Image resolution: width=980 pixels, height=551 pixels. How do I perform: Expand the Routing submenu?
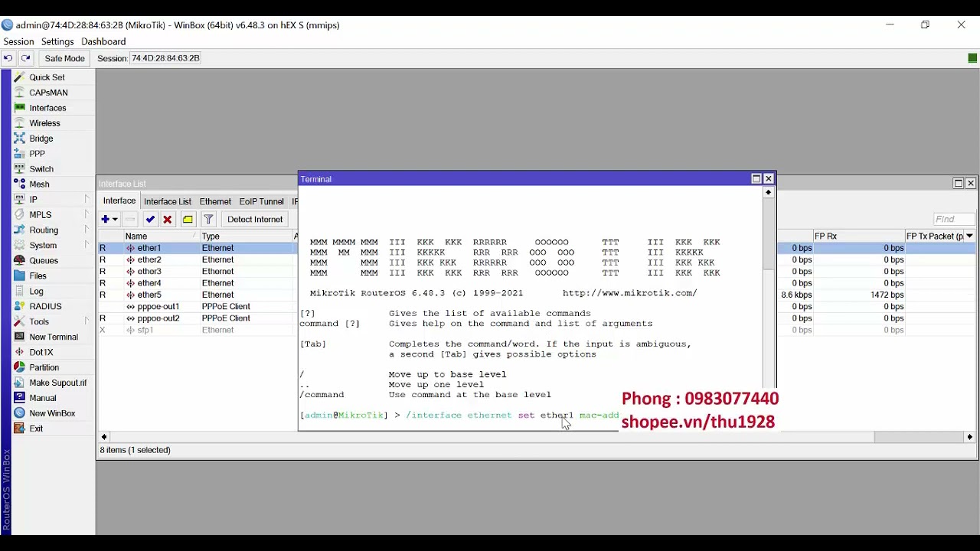point(87,230)
